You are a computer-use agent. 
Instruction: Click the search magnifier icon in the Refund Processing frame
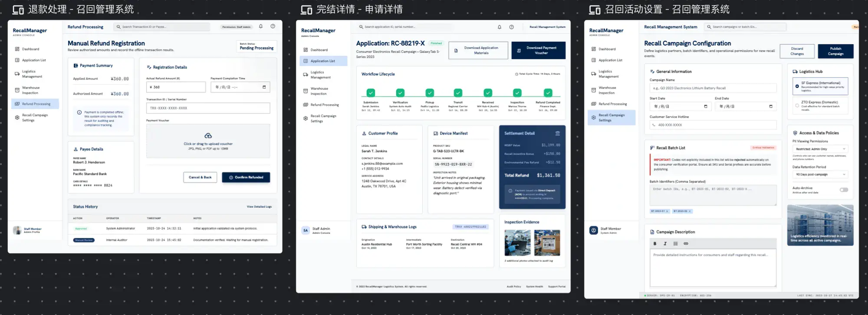point(118,27)
